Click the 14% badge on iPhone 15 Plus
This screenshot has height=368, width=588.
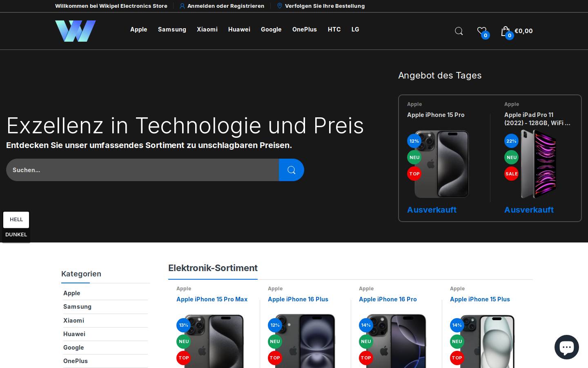(x=457, y=325)
